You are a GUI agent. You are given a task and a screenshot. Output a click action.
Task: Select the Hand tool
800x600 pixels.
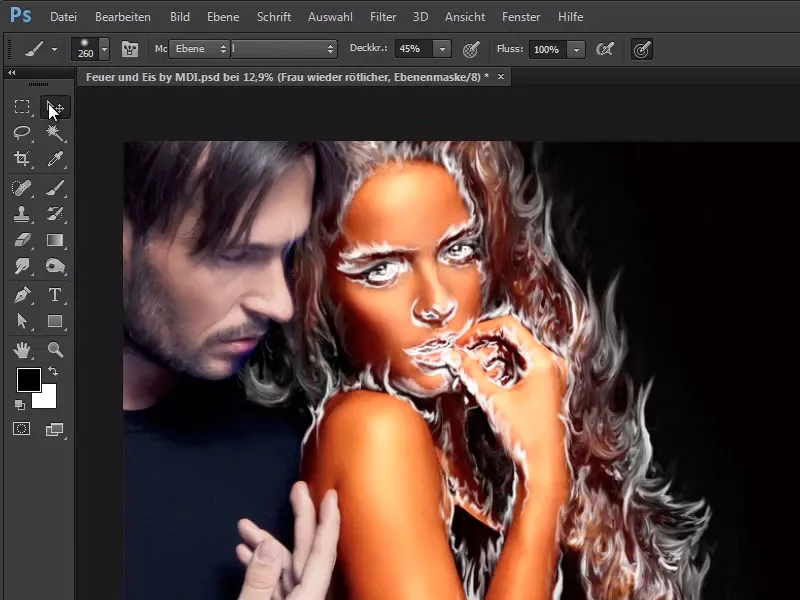point(21,350)
